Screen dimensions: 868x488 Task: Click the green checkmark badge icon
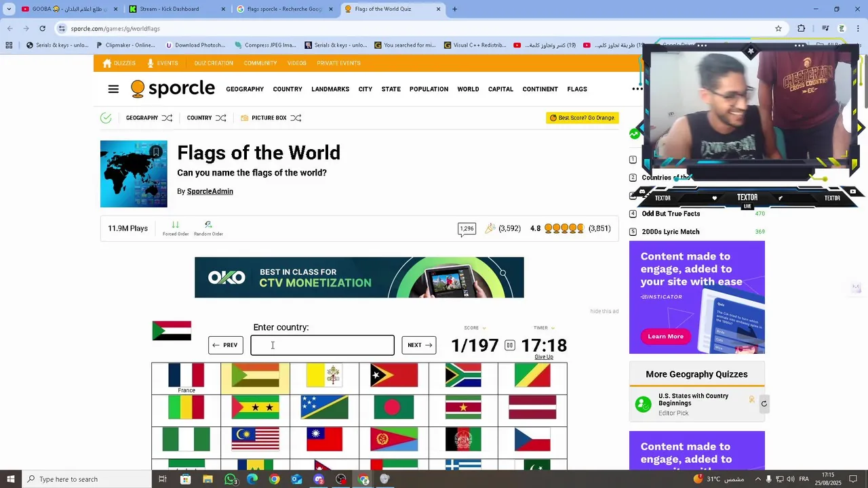point(106,118)
